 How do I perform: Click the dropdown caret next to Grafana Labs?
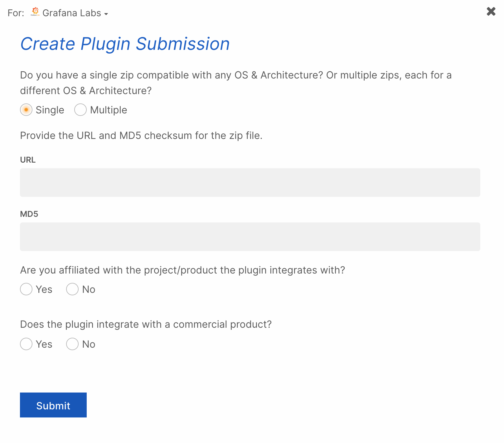[x=107, y=14]
